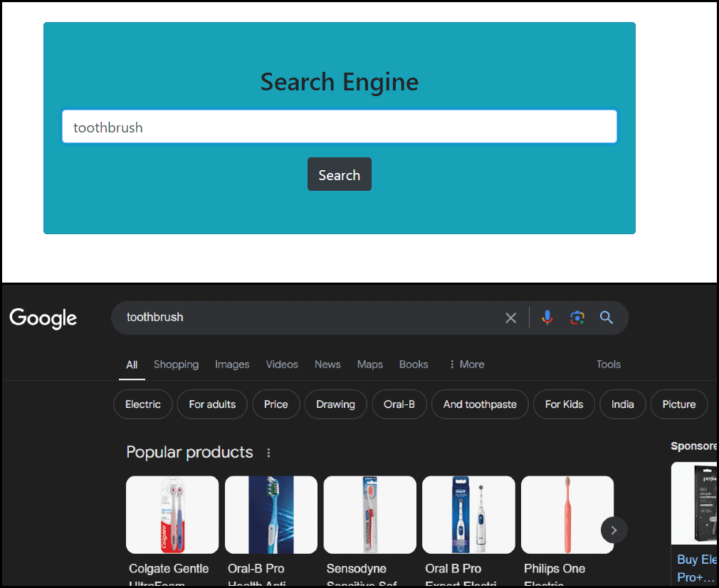Select the For adults filter chip

point(212,404)
